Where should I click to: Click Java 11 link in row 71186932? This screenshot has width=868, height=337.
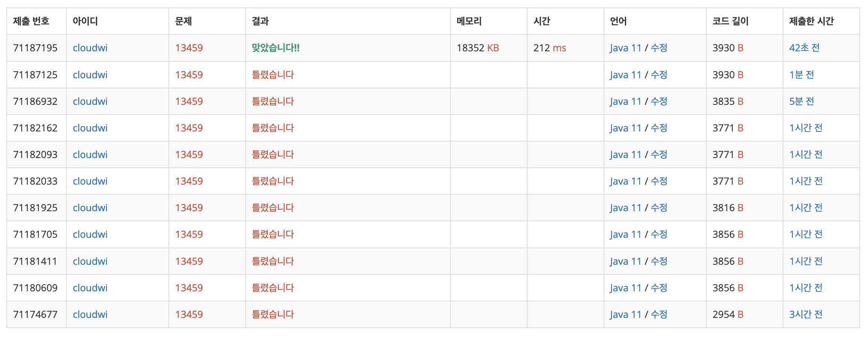tap(625, 101)
